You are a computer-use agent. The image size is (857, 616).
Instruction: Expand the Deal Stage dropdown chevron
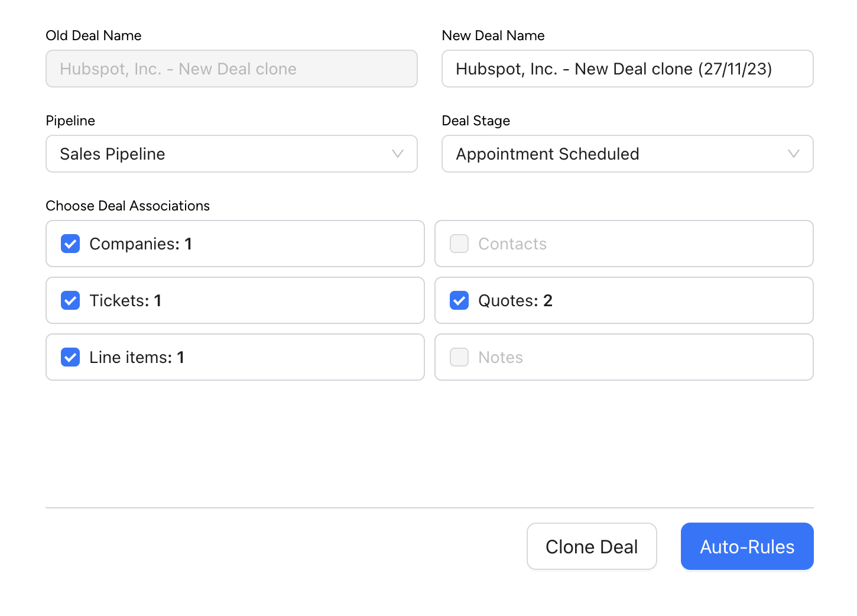(x=794, y=154)
